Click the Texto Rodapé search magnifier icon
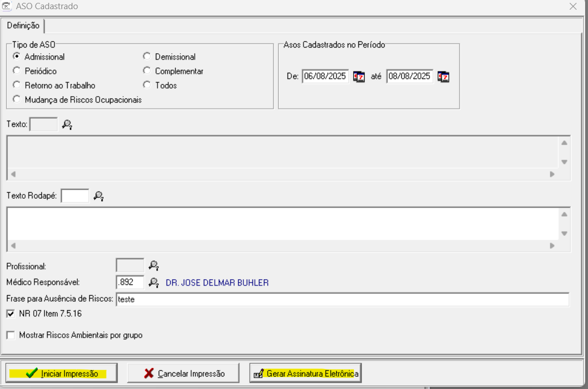588x389 pixels. pos(98,196)
